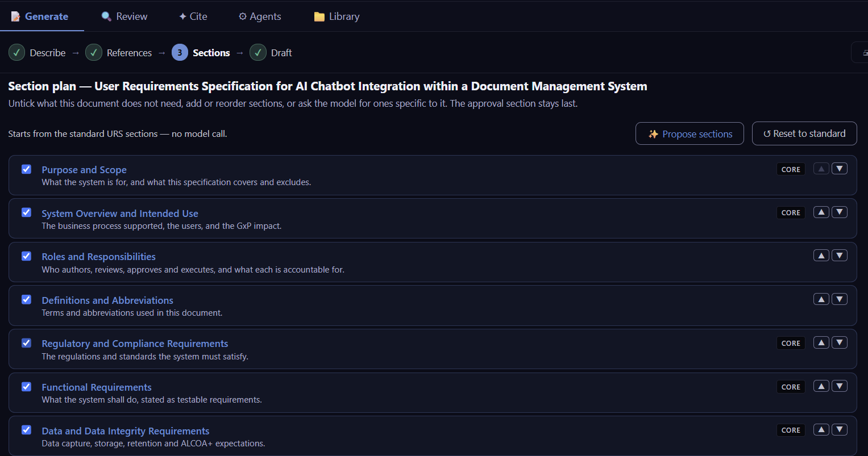Click Propose sections button
The height and width of the screenshot is (456, 868).
(690, 133)
